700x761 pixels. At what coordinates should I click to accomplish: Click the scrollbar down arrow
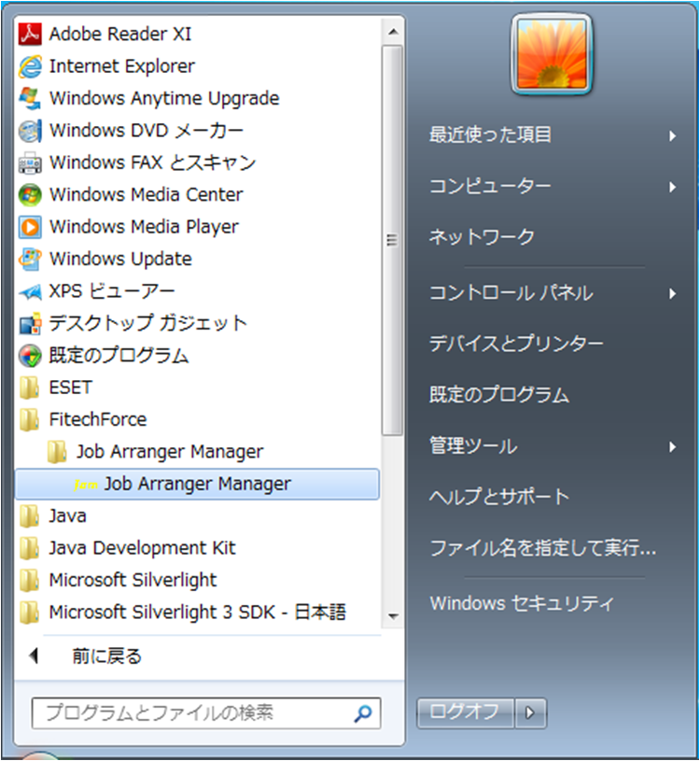pyautogui.click(x=393, y=616)
